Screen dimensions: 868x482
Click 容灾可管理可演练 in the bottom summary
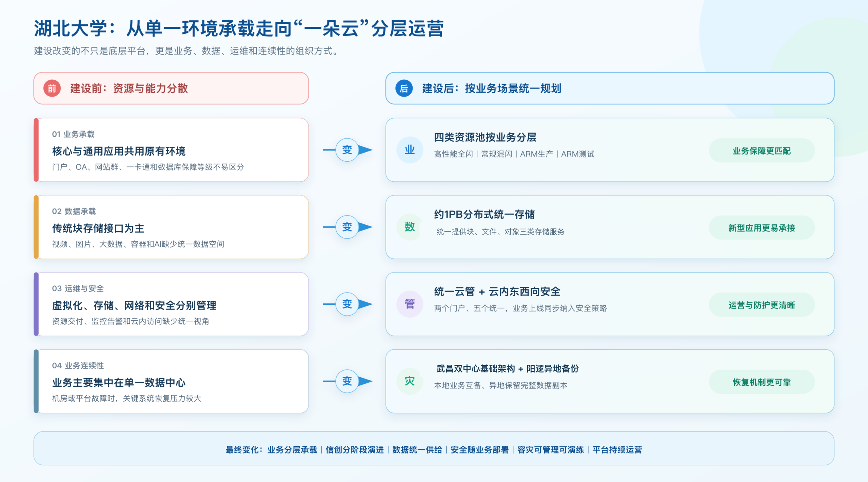[x=550, y=450]
